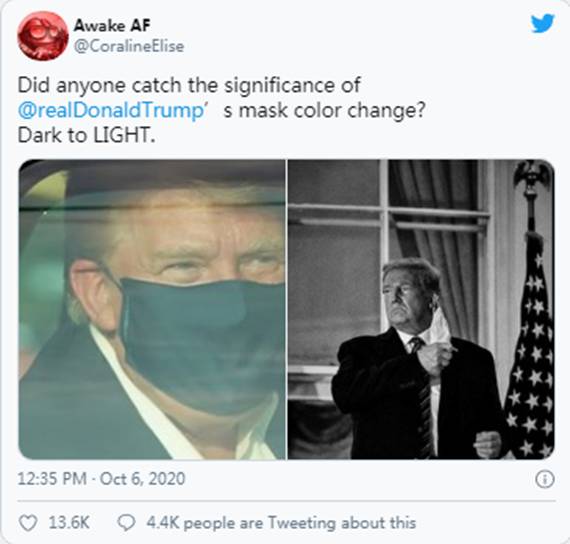The height and width of the screenshot is (544, 570).
Task: Click the 13.6K likes count
Action: coord(69,523)
